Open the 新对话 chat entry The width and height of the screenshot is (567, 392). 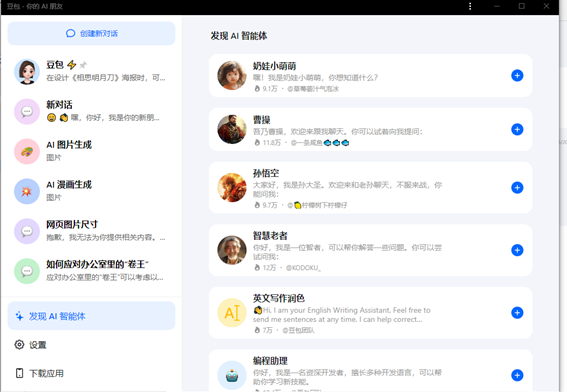click(x=91, y=111)
